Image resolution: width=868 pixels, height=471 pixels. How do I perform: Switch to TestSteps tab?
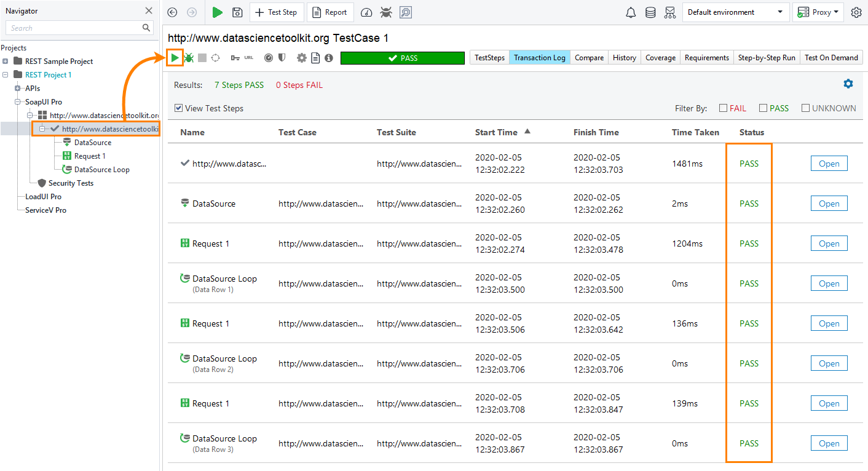click(490, 58)
